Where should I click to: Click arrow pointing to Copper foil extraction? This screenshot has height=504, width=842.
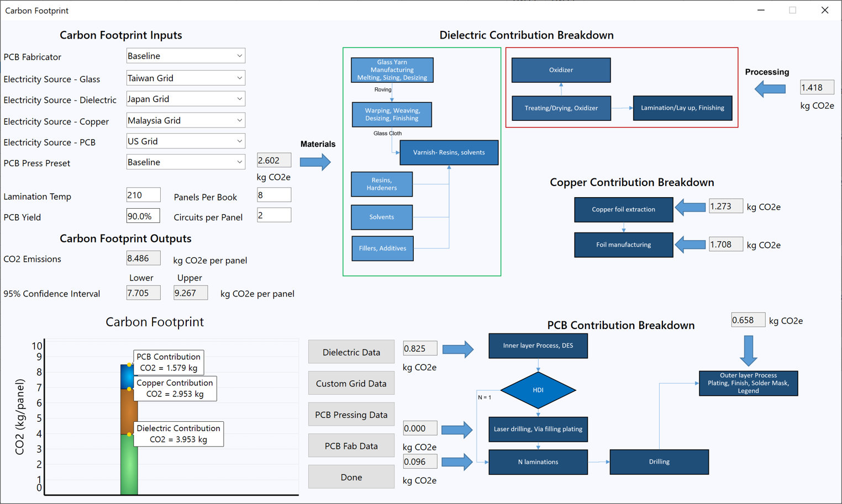[x=690, y=208]
